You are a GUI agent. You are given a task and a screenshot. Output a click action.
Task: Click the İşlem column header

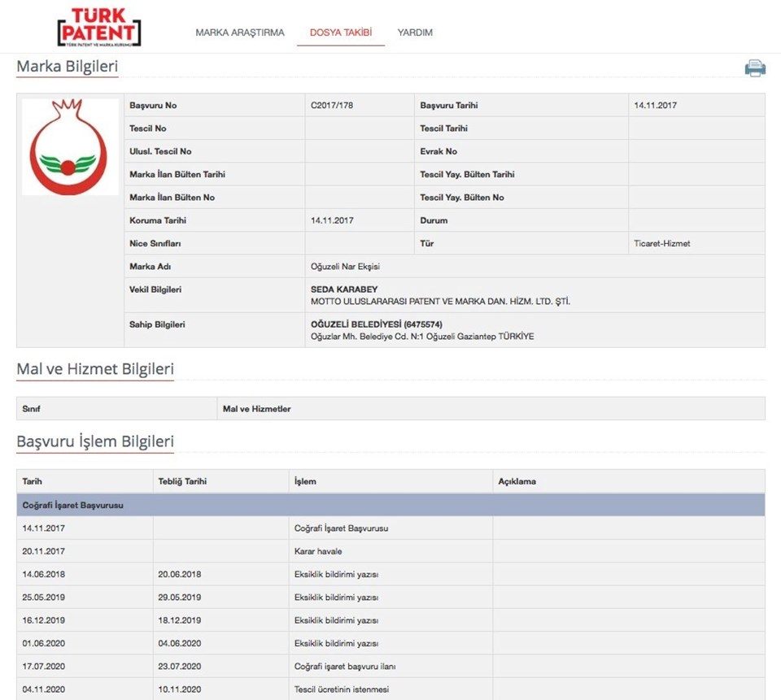coord(305,481)
